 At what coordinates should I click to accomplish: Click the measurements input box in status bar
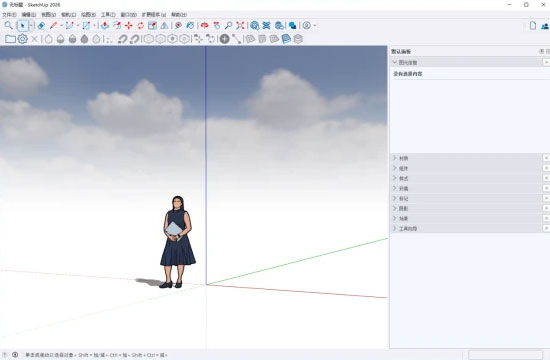(x=505, y=355)
